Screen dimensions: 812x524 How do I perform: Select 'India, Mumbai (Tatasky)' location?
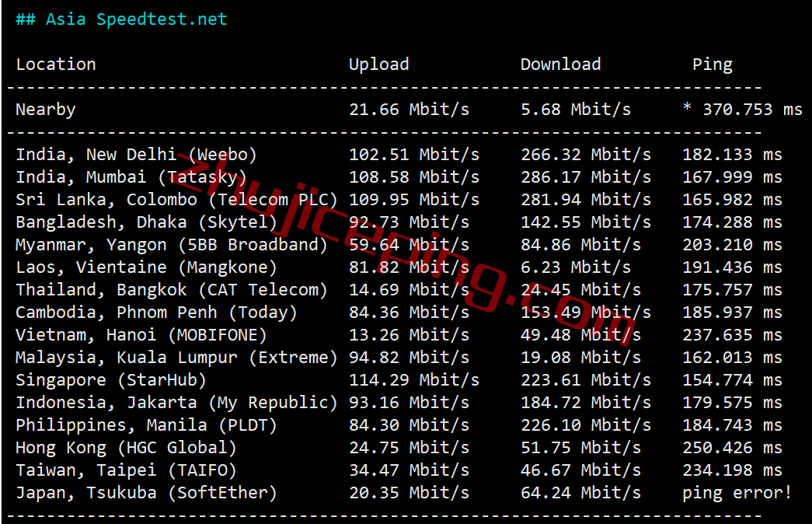pos(131,178)
